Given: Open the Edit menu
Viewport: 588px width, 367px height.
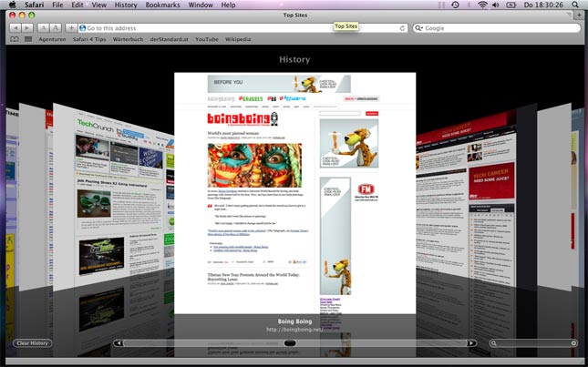Looking at the screenshot, I should [x=77, y=5].
